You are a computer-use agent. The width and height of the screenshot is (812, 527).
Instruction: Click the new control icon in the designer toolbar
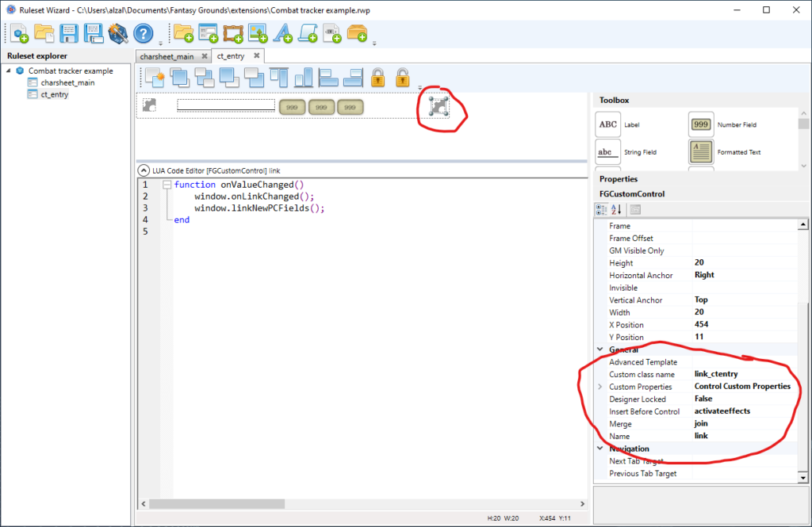point(155,78)
